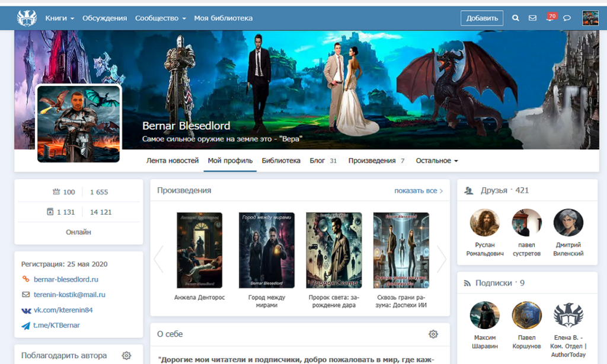This screenshot has height=364, width=607.
Task: Switch to the Библиотека profile tab
Action: click(x=281, y=161)
